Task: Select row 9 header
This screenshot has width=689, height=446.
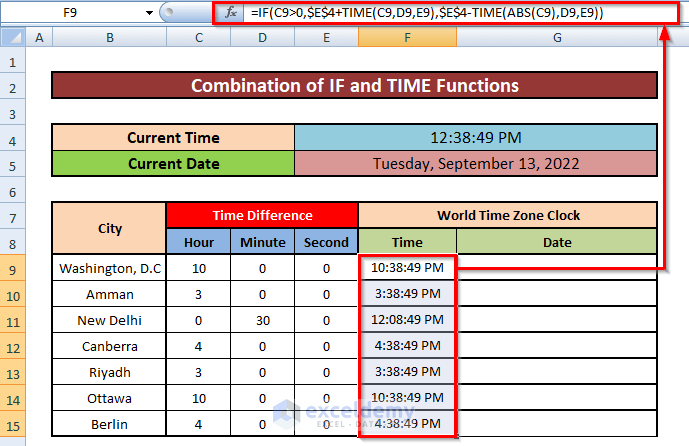Action: click(12, 269)
